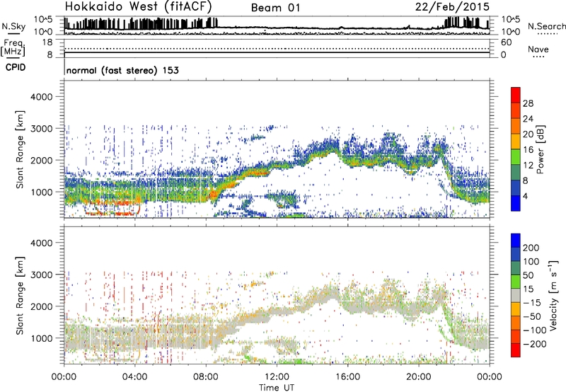This screenshot has height=392, width=566.
Task: Click the '200' value on velocity colorbar
Action: [x=531, y=248]
